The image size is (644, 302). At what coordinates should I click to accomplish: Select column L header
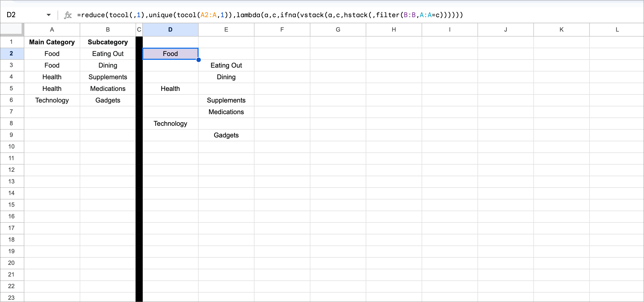617,30
